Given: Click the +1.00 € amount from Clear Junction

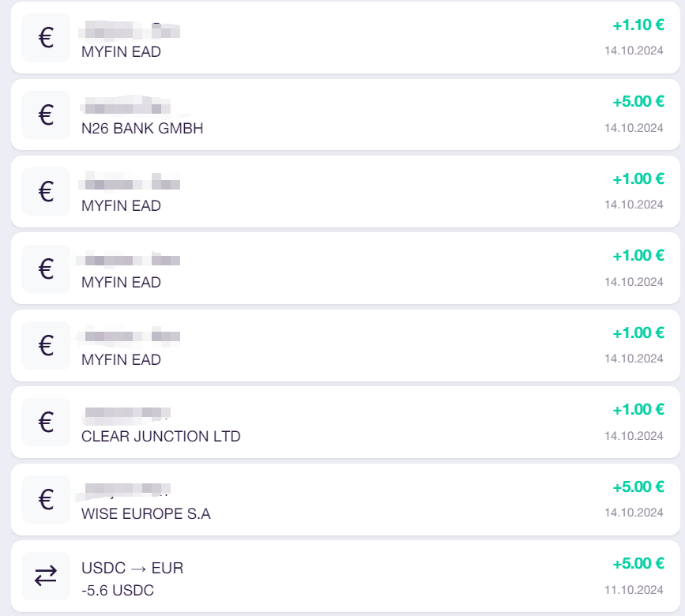Looking at the screenshot, I should click(638, 410).
